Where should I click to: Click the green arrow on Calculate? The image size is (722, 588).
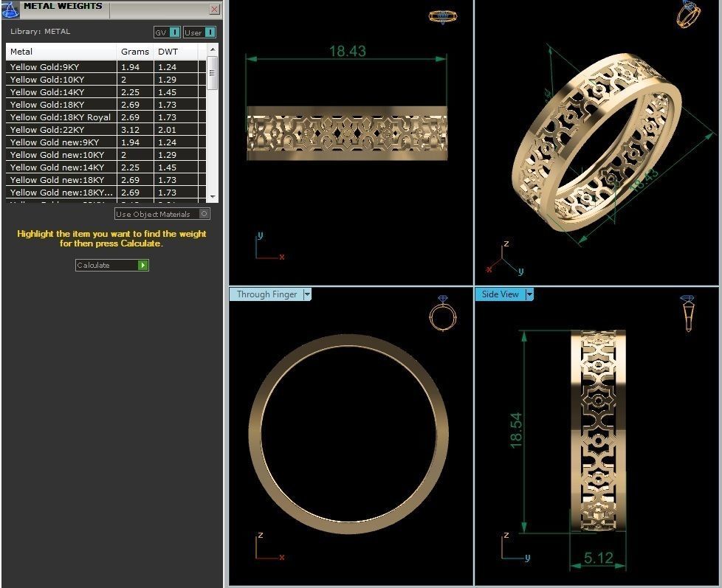click(143, 265)
